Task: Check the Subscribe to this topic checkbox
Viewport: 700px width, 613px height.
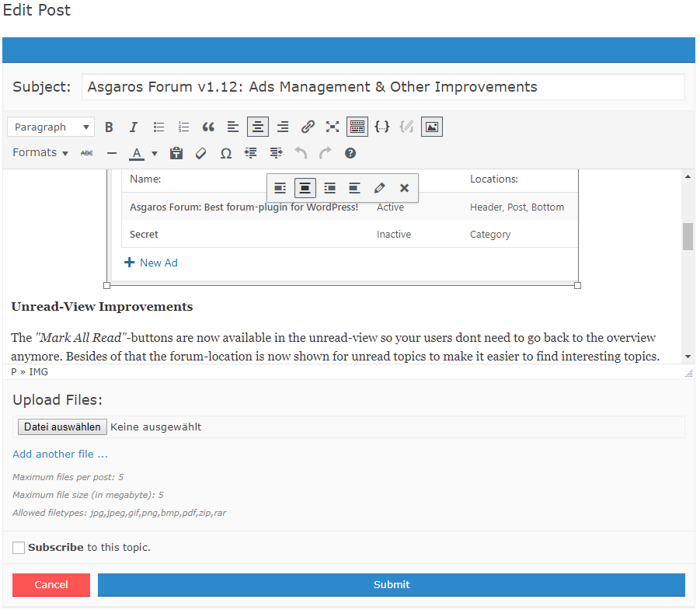Action: tap(19, 548)
